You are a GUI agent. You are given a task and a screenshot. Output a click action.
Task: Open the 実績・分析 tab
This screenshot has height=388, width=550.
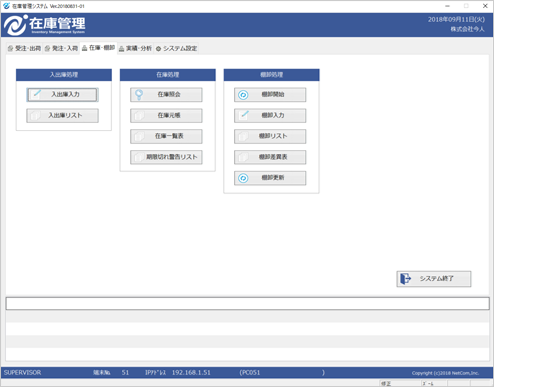135,48
